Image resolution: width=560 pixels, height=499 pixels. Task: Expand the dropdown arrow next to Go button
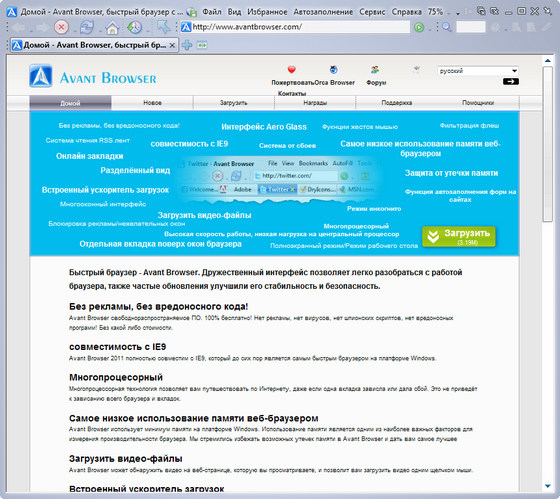(430, 30)
